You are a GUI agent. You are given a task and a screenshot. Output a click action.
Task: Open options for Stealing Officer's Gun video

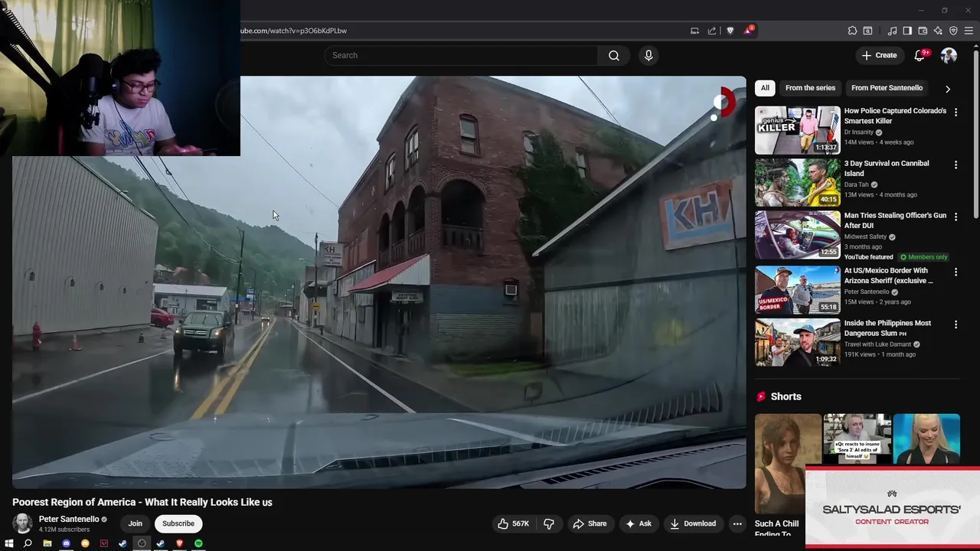click(x=955, y=217)
